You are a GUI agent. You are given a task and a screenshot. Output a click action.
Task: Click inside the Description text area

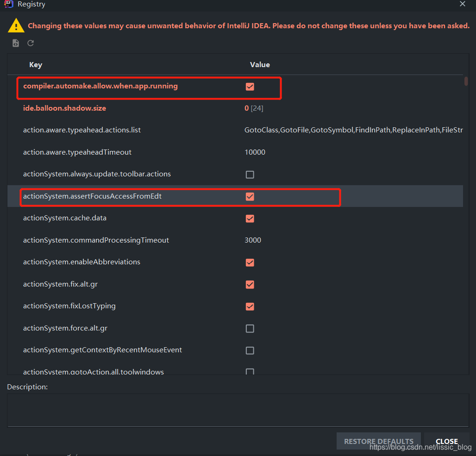[238, 410]
